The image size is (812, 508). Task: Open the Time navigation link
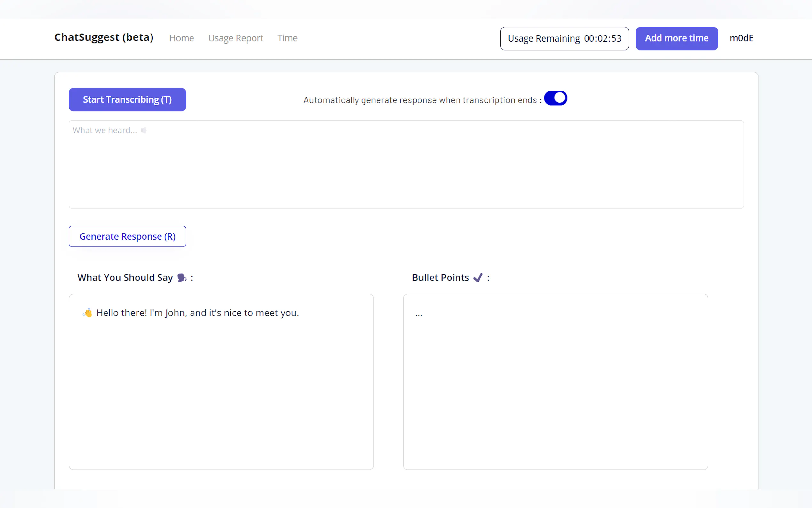pos(287,38)
